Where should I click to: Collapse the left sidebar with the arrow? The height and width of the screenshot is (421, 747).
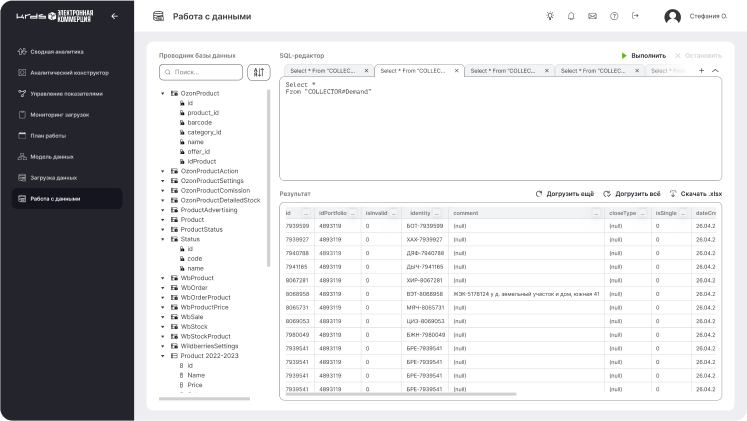[114, 16]
